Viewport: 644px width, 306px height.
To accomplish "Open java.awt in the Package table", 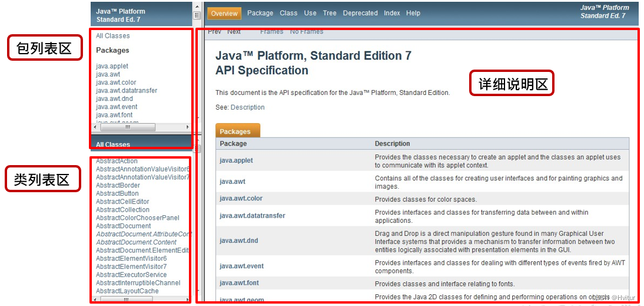I will point(233,182).
